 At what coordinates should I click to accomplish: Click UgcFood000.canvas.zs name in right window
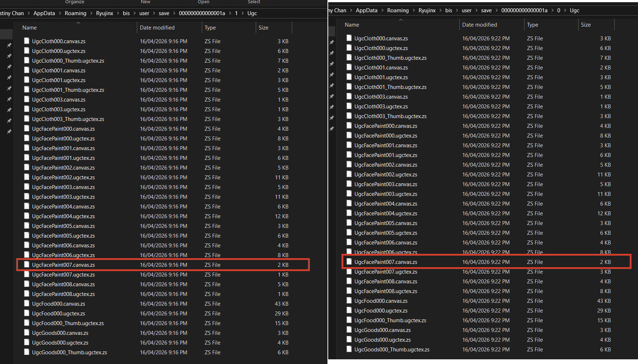pos(381,301)
